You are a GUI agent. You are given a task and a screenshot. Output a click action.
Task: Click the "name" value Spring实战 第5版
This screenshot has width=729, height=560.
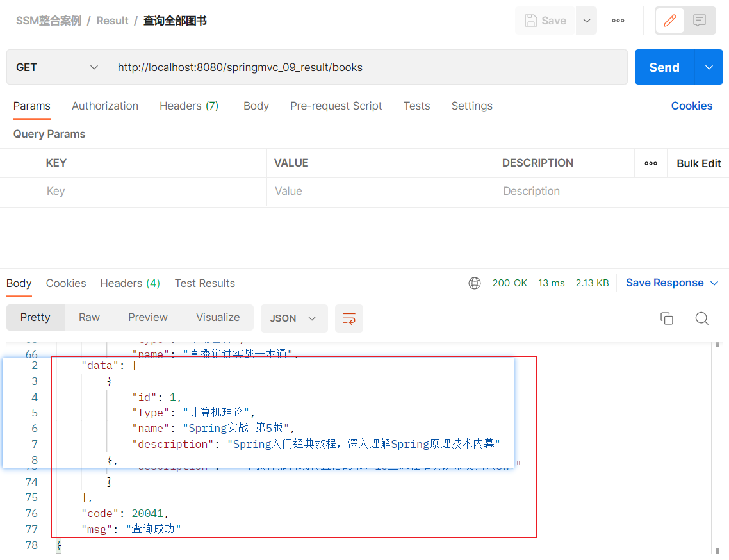click(x=236, y=428)
